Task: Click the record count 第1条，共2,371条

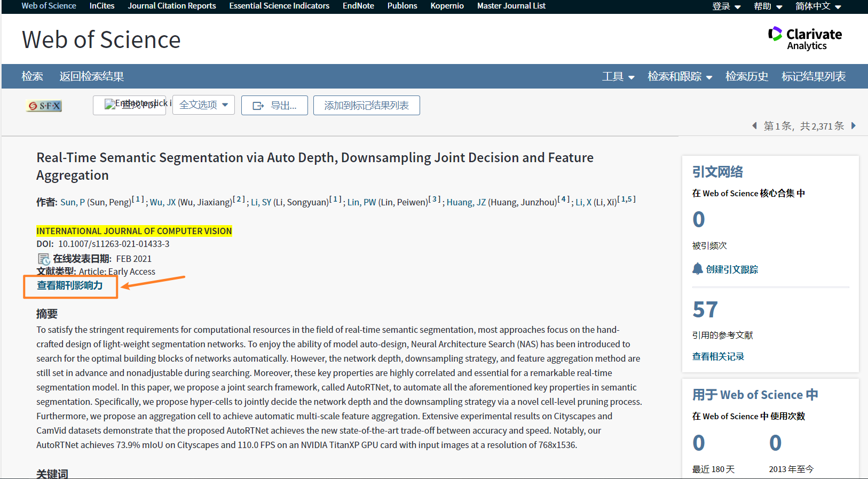Action: coord(804,126)
